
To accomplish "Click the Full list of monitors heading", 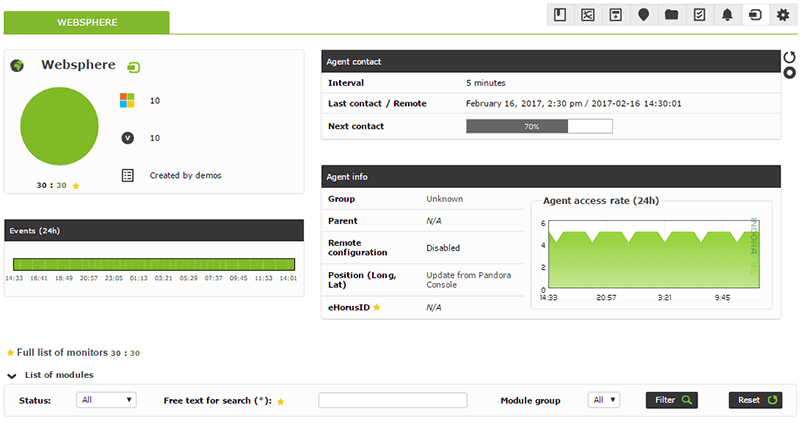I will (62, 353).
